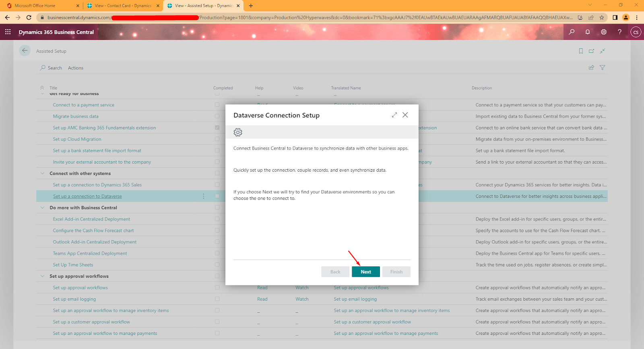Open Set up a connection to Dynamics 365 Sales

point(97,185)
